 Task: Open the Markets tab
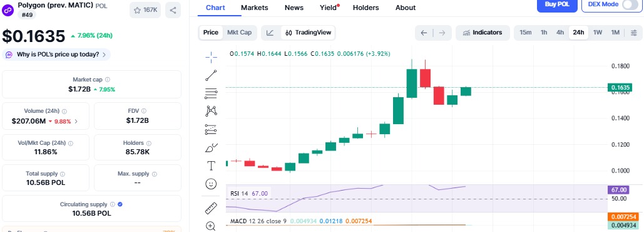[x=254, y=8]
